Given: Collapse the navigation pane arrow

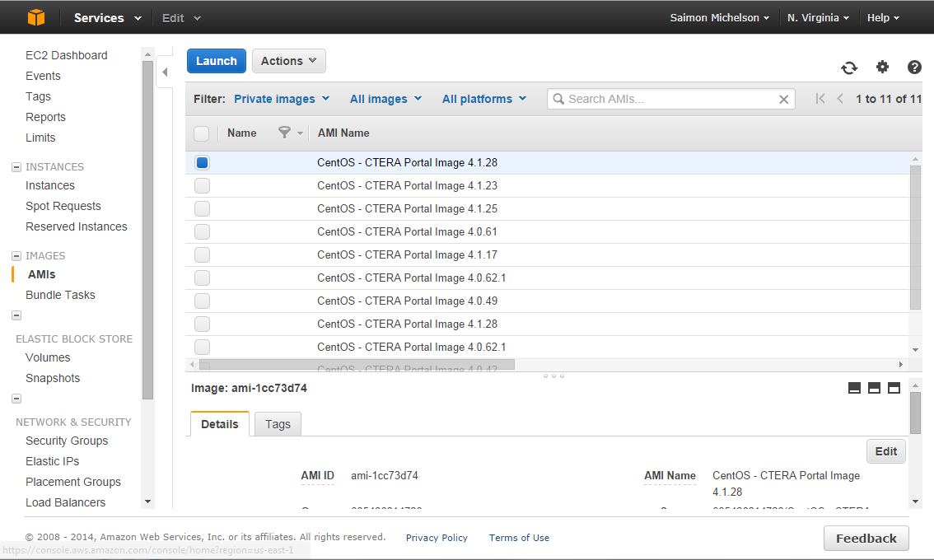Looking at the screenshot, I should [x=165, y=72].
